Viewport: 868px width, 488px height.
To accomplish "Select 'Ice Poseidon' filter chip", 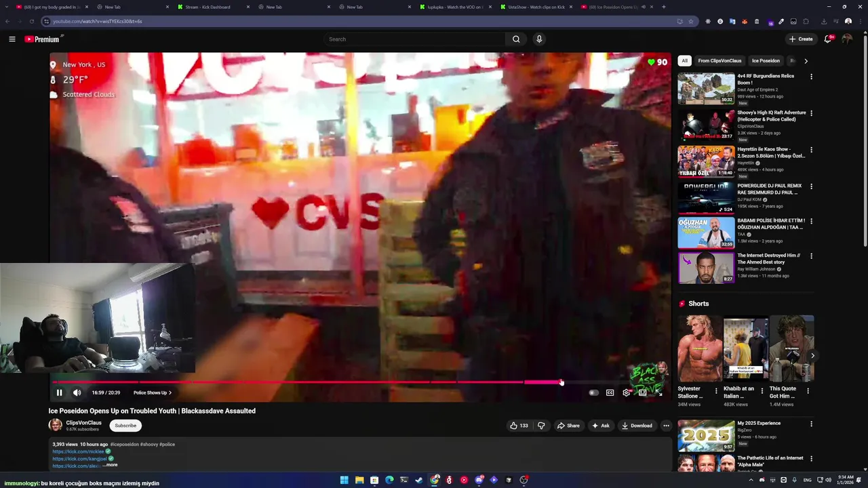I will point(766,61).
